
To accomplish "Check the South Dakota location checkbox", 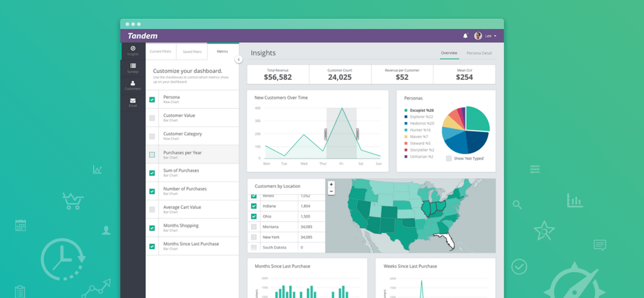I will tap(254, 248).
